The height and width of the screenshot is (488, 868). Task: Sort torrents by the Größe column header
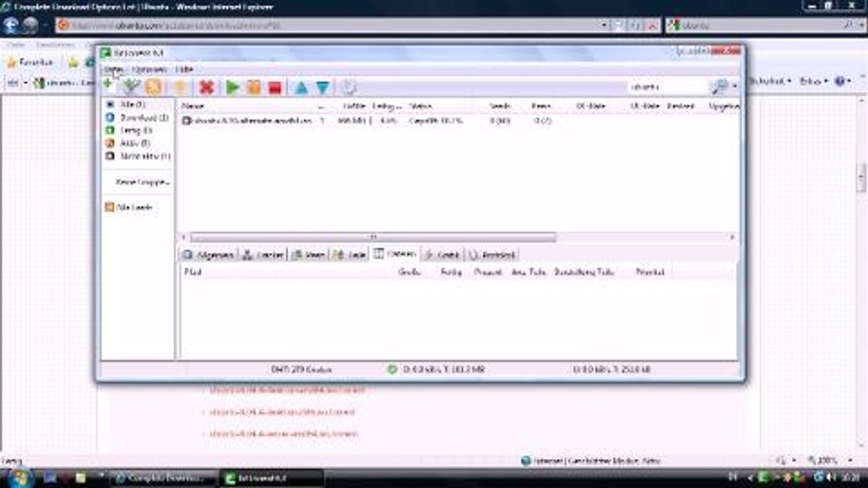pos(353,106)
